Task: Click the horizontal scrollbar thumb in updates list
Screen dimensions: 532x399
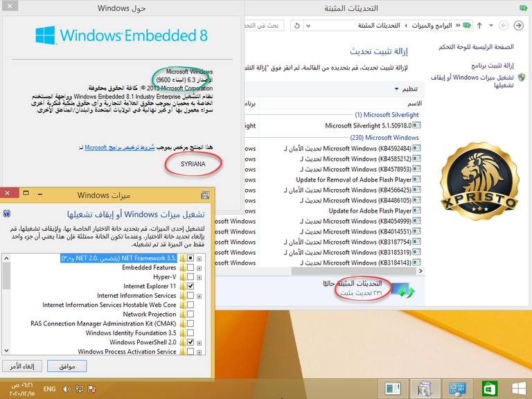Action: click(x=353, y=271)
